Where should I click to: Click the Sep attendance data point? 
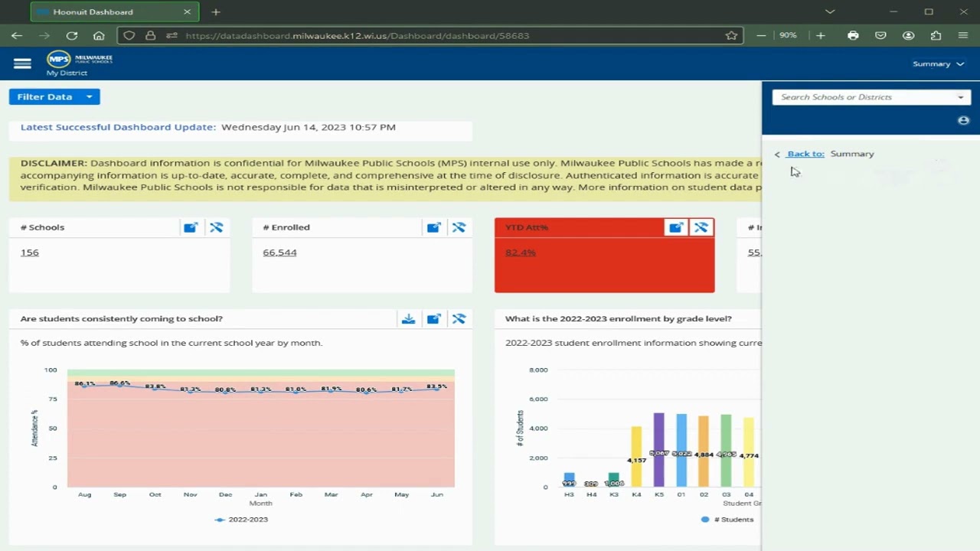pyautogui.click(x=120, y=386)
